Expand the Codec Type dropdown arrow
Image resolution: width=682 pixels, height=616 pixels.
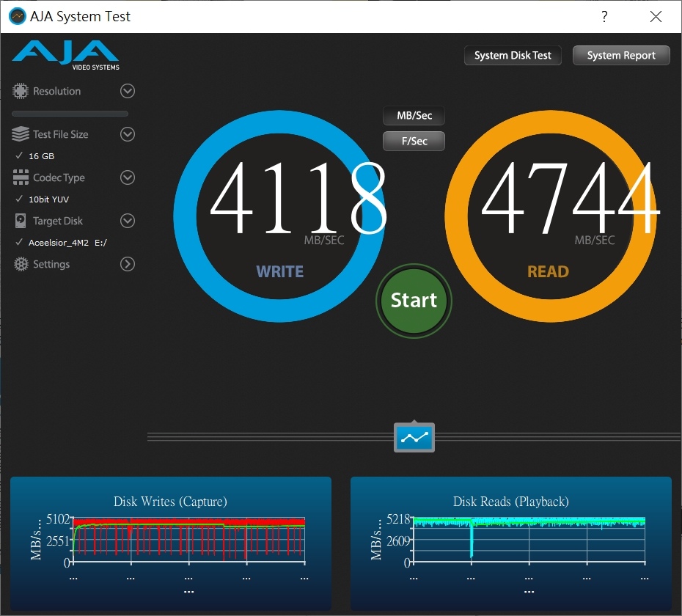tap(128, 177)
